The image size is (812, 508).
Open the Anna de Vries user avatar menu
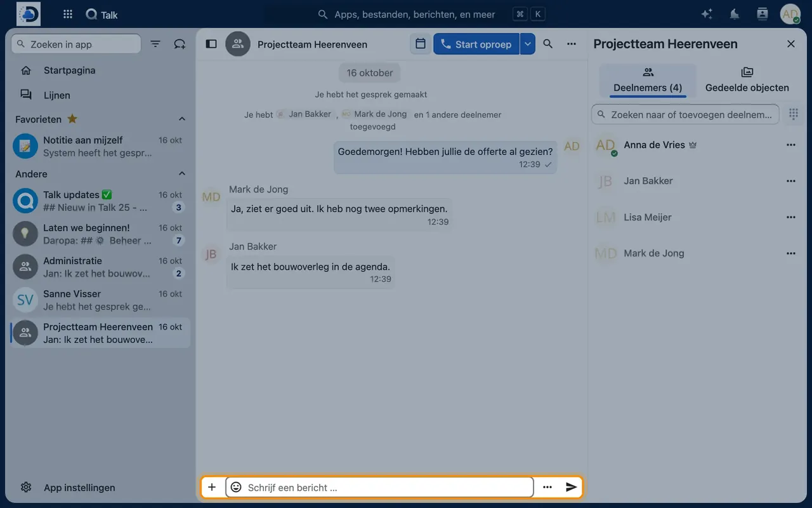[790, 14]
